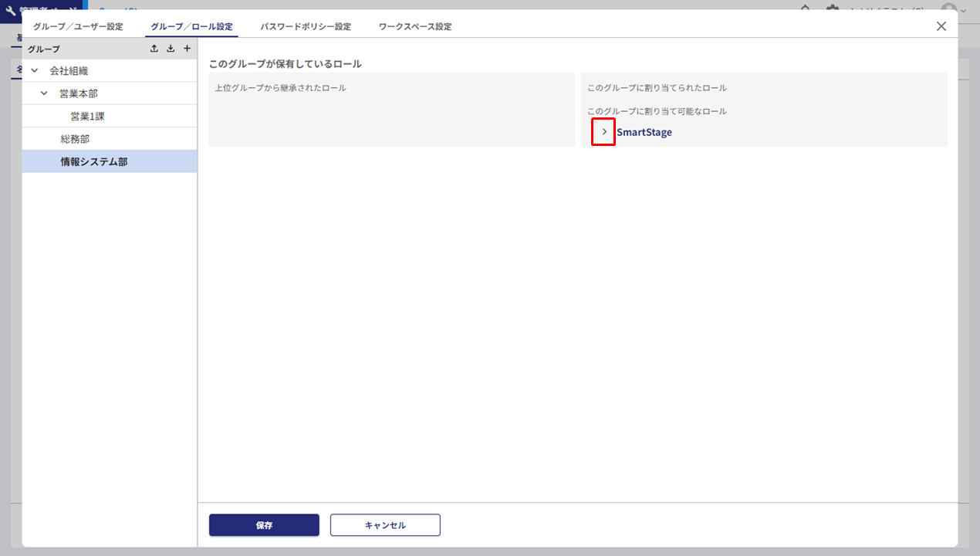This screenshot has height=556, width=980.
Task: Click the キャンセル button
Action: [385, 525]
